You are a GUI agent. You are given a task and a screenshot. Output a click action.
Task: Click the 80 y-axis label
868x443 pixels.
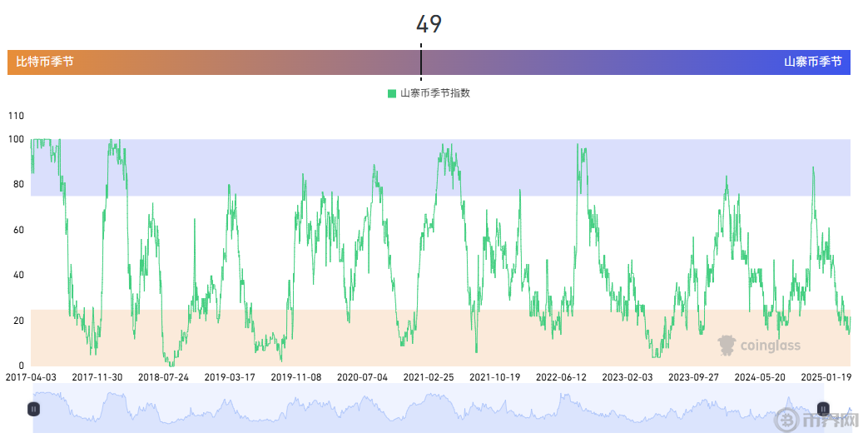[x=18, y=185]
